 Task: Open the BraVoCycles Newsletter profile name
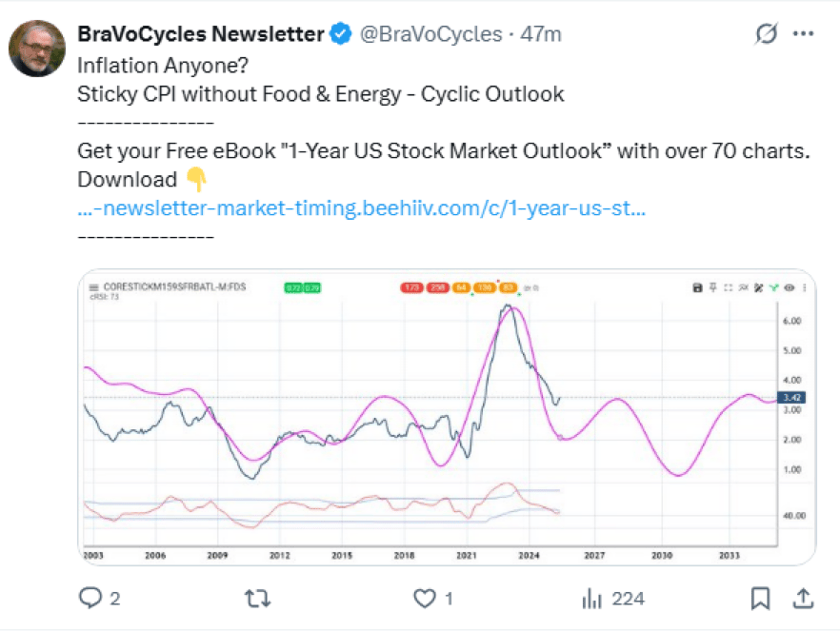pos(200,33)
